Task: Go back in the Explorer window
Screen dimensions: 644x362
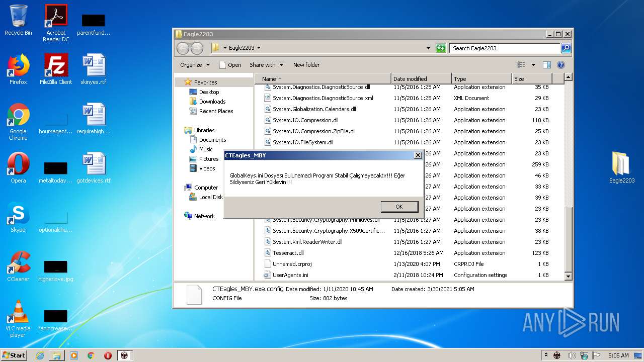Action: pyautogui.click(x=183, y=48)
